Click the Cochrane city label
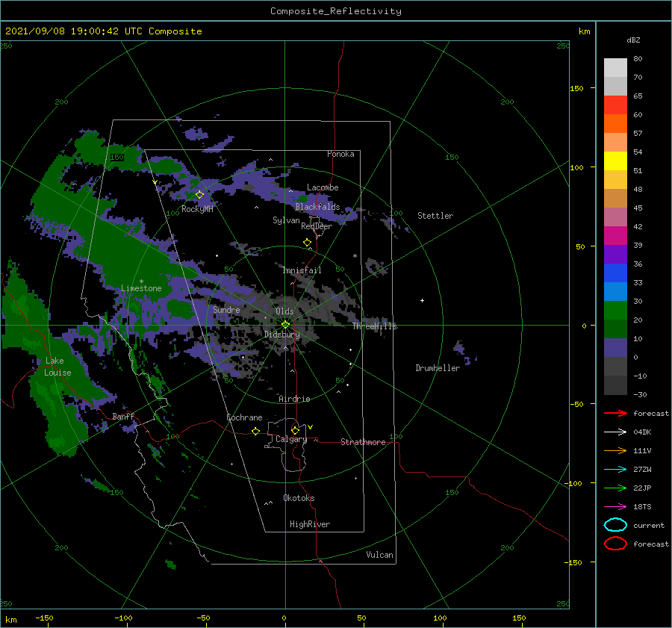The image size is (672, 628). (244, 417)
